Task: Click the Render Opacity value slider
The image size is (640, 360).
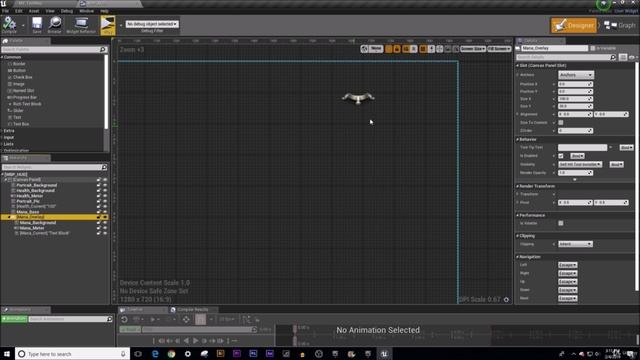Action: [575, 173]
